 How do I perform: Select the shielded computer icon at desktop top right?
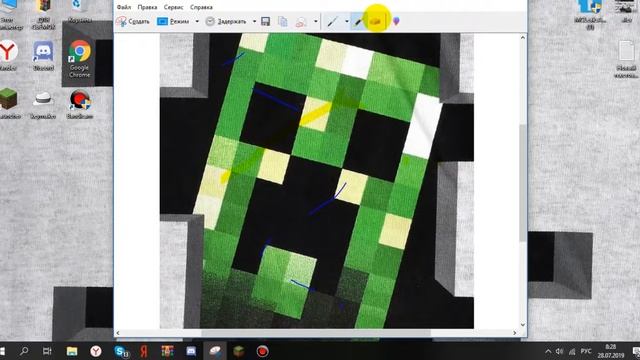click(589, 14)
